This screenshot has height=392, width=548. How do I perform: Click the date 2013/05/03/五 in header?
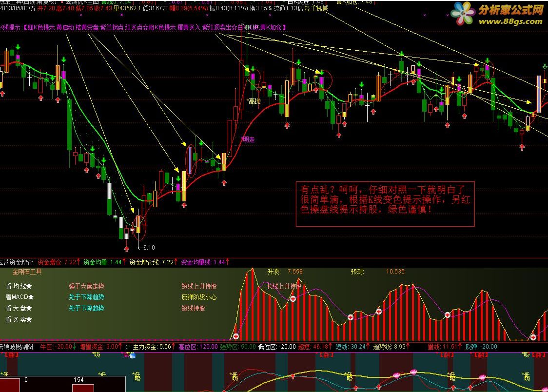[x=18, y=8]
